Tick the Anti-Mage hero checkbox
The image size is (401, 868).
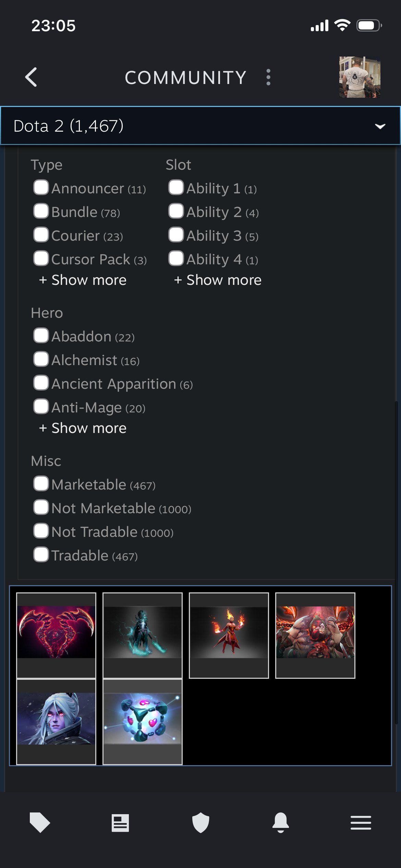[41, 407]
